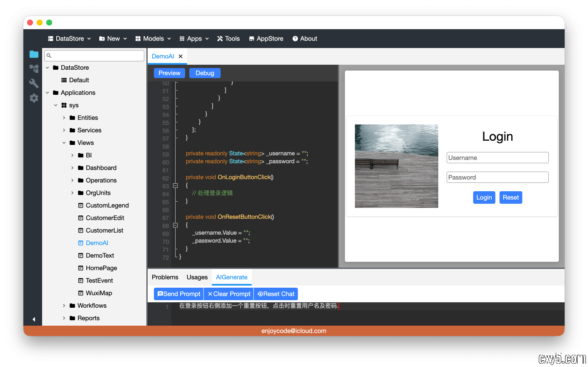Click the Username input field
588x367 pixels.
coord(497,158)
